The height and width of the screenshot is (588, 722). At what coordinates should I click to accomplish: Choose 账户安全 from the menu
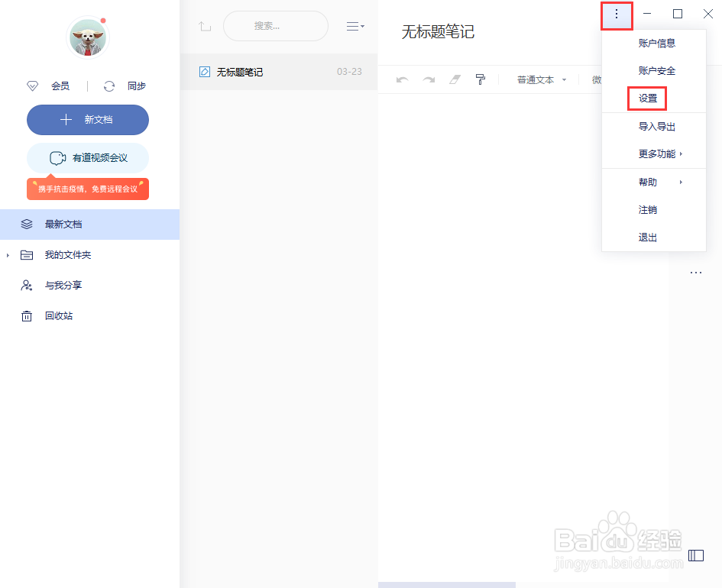654,71
